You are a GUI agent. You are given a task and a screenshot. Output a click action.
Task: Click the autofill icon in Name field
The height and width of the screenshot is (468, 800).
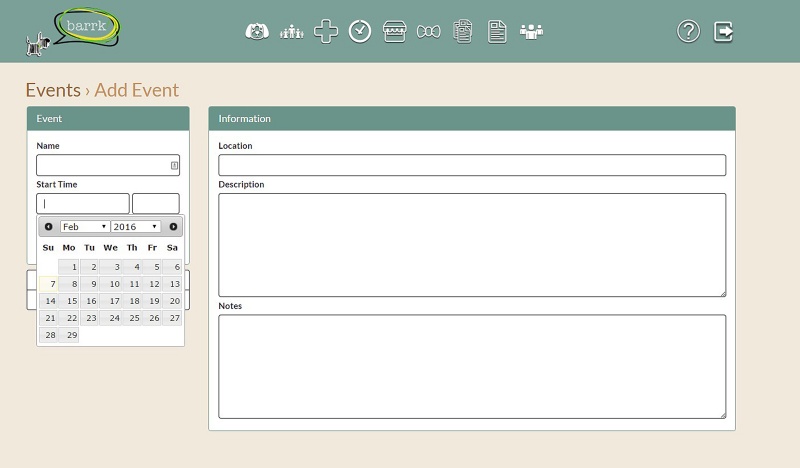pyautogui.click(x=174, y=165)
